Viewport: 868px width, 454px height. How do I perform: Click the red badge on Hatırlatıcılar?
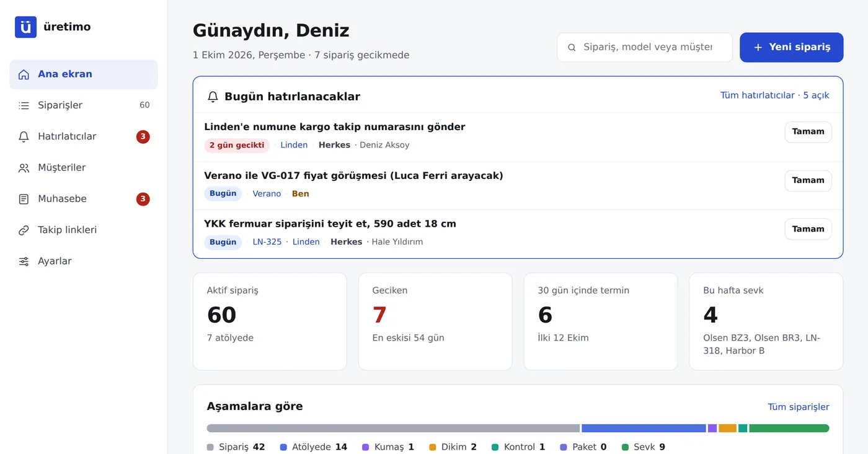143,137
